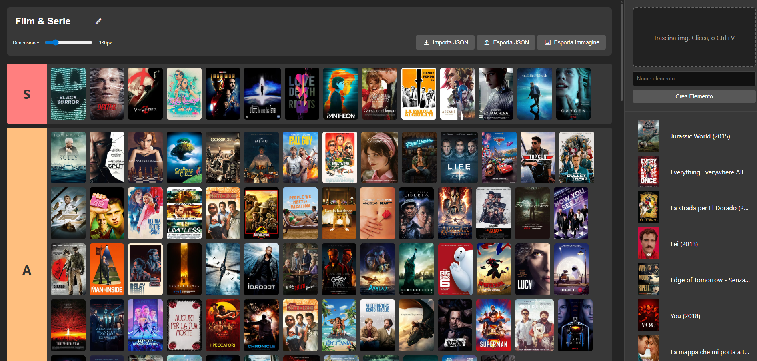Click the upload icon on Esporta JSON

(487, 42)
